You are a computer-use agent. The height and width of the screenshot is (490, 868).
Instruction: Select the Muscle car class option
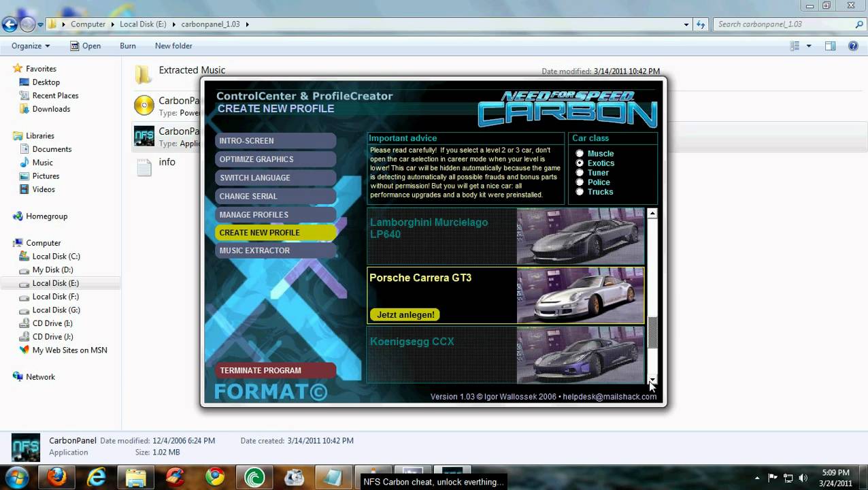point(580,154)
